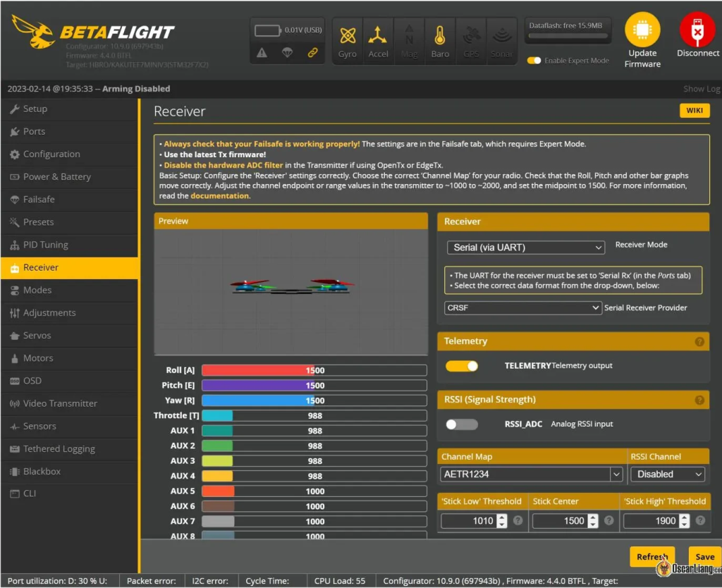
Task: Open the Setup tab
Action: 70,109
